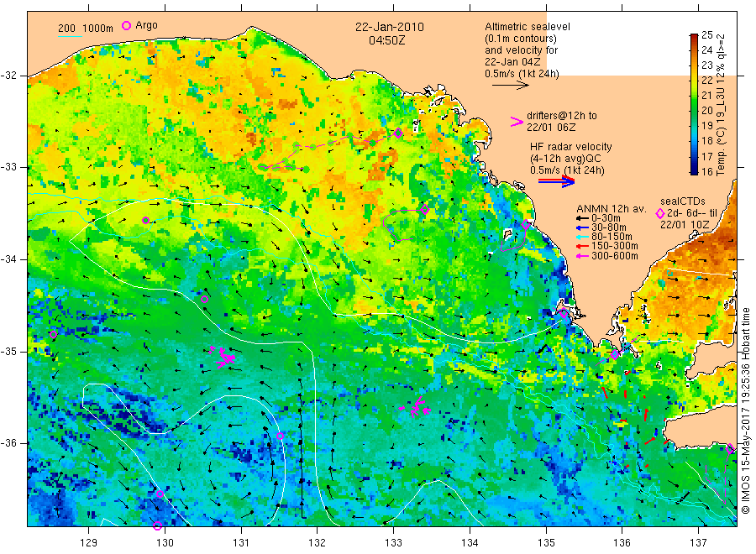Select the black 0-30m ANMN arrow
The image size is (756, 554).
(x=582, y=218)
